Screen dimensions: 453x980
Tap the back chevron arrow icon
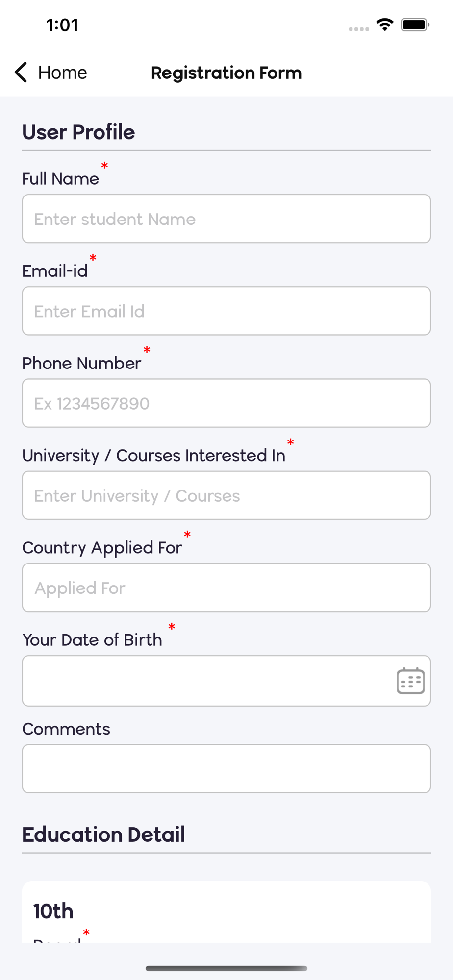point(21,73)
